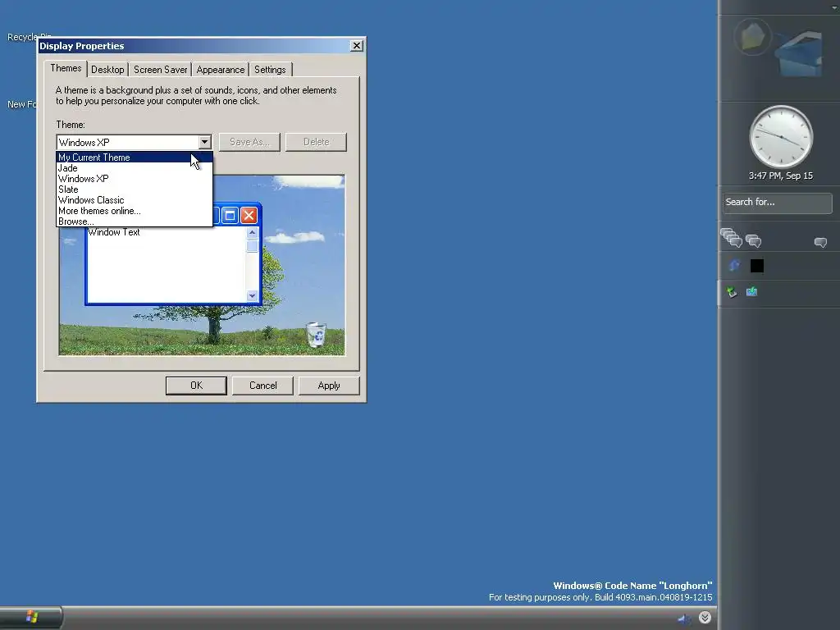Click the preview window's red close icon

pos(249,216)
